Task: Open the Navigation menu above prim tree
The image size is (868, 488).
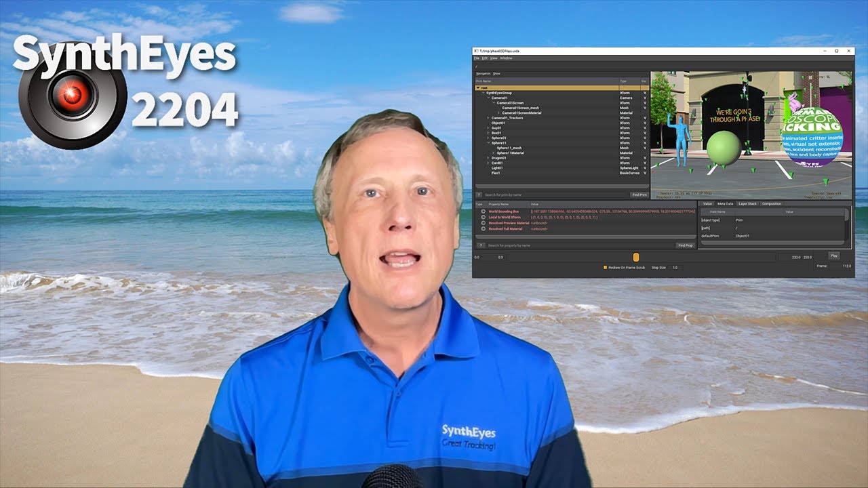Action: point(483,73)
